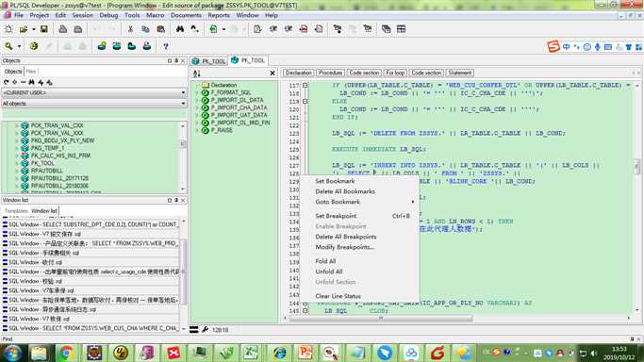
Task: Expand the PK_TOOL package tree node
Action: pyautogui.click(x=17, y=163)
